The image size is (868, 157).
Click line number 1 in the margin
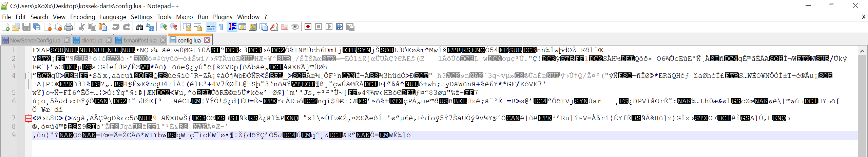pyautogui.click(x=14, y=50)
